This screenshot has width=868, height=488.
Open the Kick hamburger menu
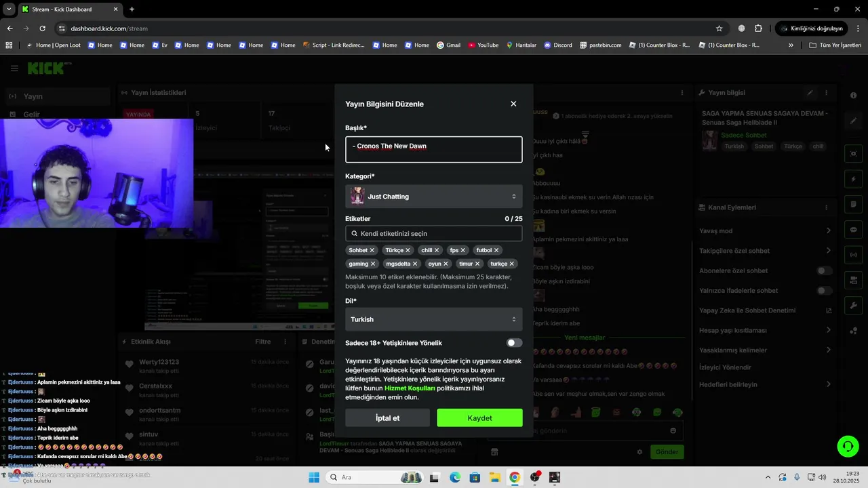tap(14, 68)
